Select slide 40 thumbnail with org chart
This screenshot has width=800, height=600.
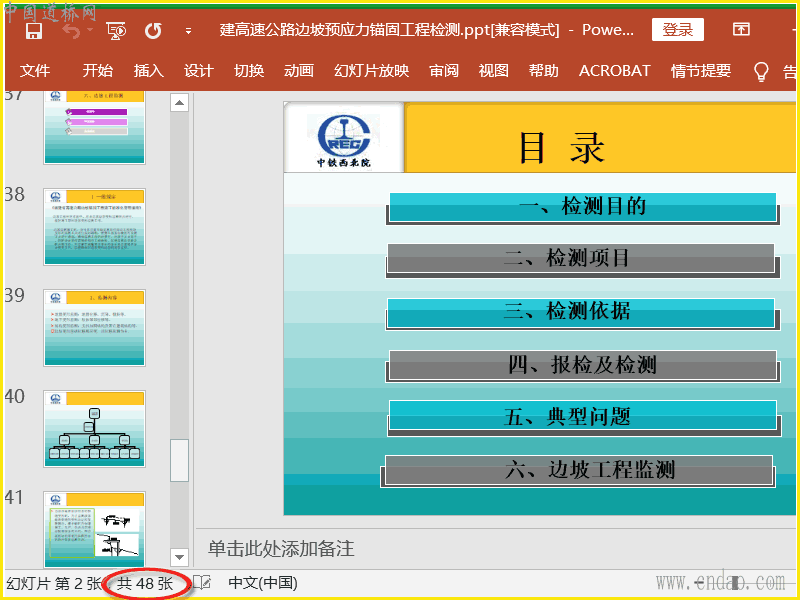94,428
